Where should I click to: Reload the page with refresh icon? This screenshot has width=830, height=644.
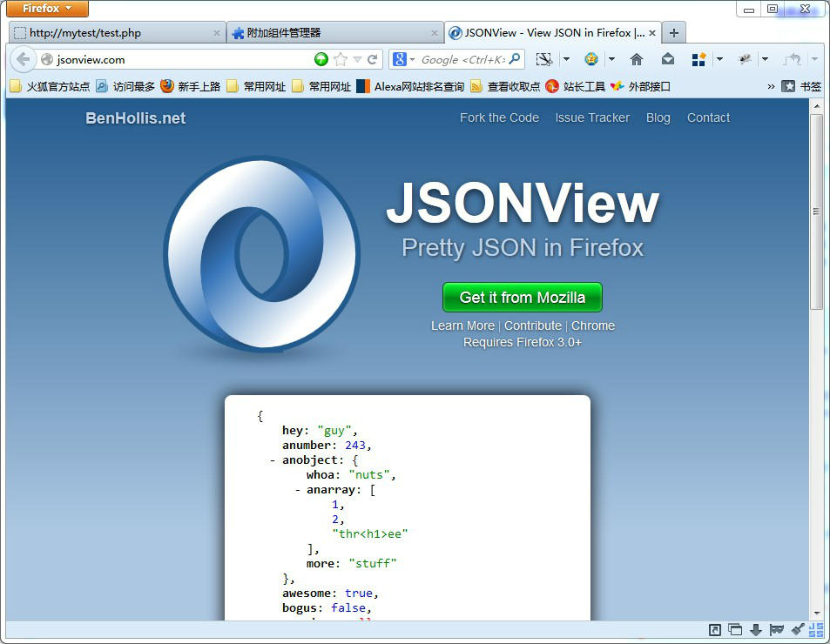373,59
